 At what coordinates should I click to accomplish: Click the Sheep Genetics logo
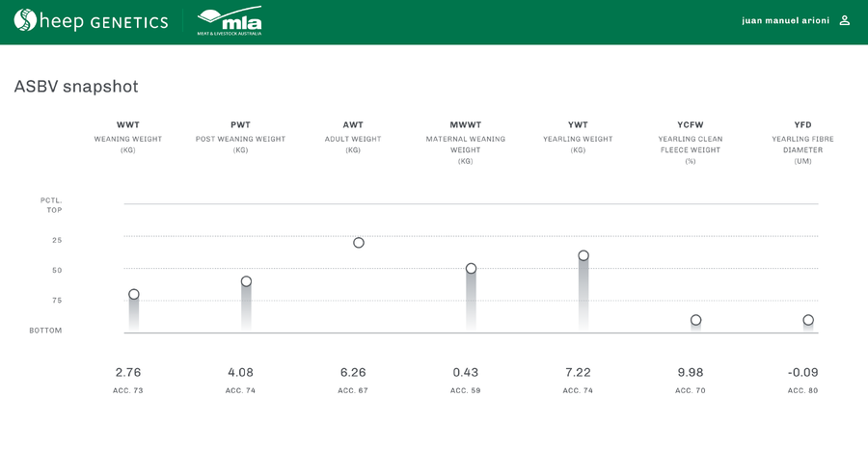point(91,21)
